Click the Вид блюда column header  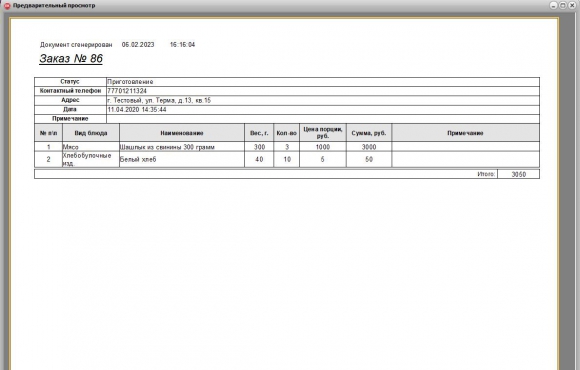point(91,133)
